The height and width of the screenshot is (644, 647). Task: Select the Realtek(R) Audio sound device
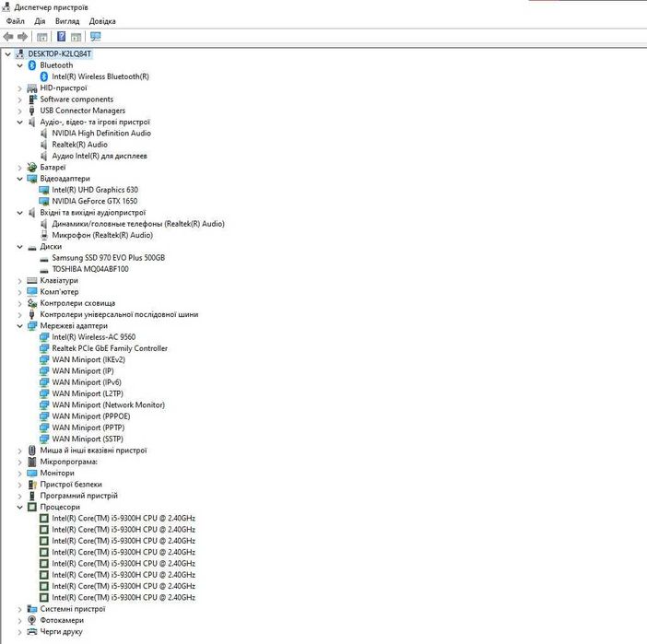79,145
